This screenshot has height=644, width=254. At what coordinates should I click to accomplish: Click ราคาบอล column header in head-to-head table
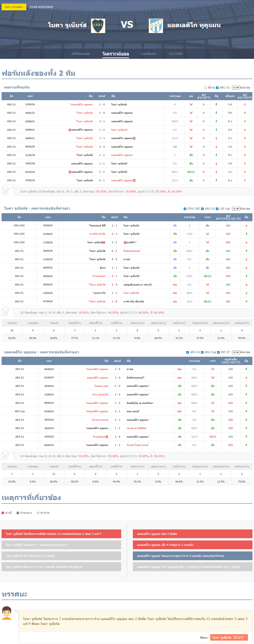point(175,96)
